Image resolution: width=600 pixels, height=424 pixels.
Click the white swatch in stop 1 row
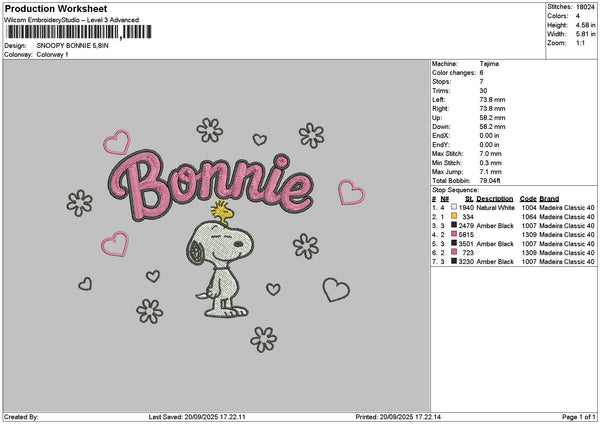[x=454, y=207]
